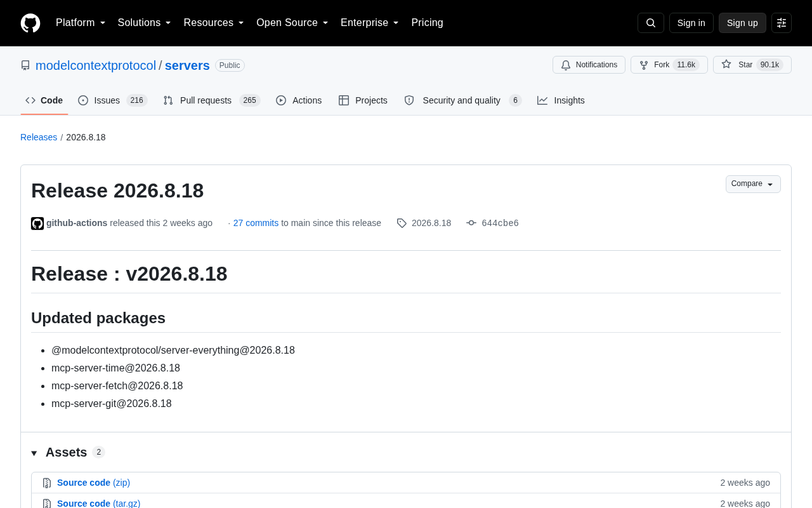Click the Star count 90.1k
The image size is (812, 508).
(x=769, y=65)
